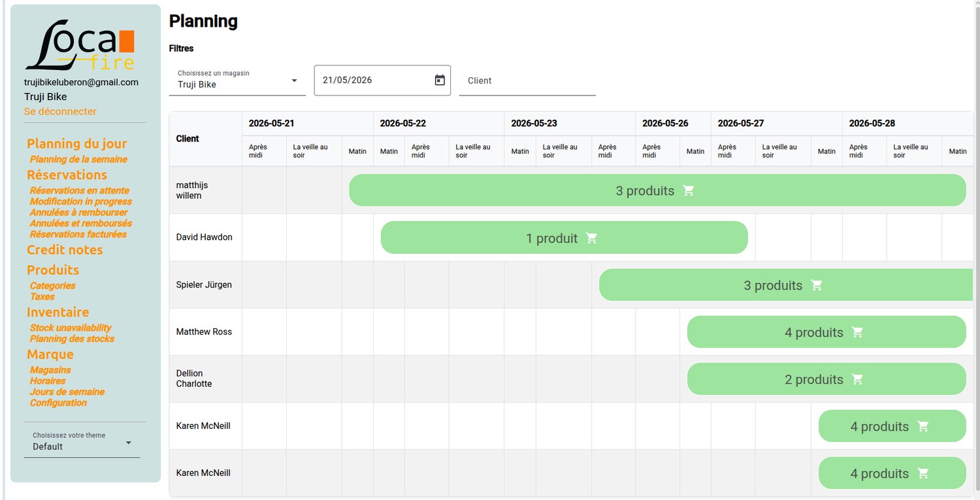Open Matthew Ross's 4 produits reservation bar
The image size is (980, 500).
coord(826,332)
